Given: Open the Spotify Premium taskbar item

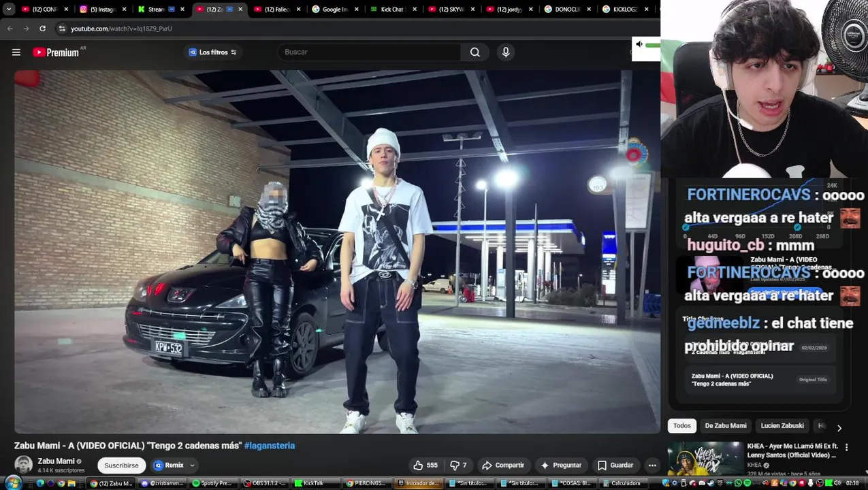Looking at the screenshot, I should [x=214, y=483].
